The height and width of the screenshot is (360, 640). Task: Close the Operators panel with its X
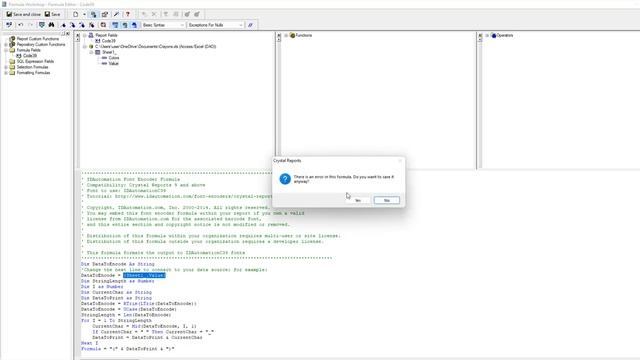pos(480,35)
